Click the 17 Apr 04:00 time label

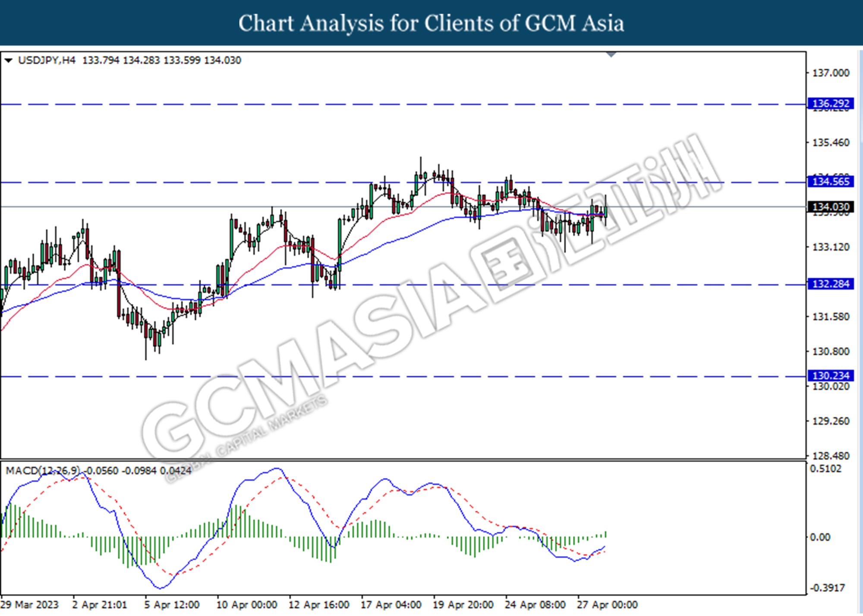391,605
